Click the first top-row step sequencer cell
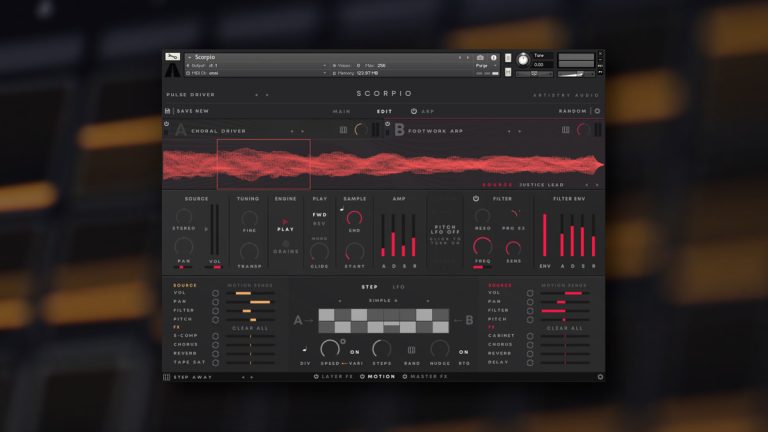768x432 pixels. [x=326, y=314]
